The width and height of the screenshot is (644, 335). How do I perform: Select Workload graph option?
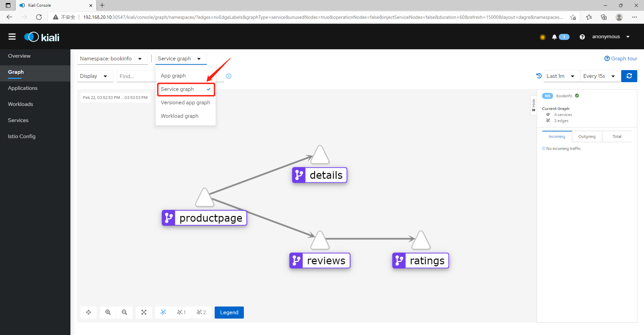click(185, 116)
